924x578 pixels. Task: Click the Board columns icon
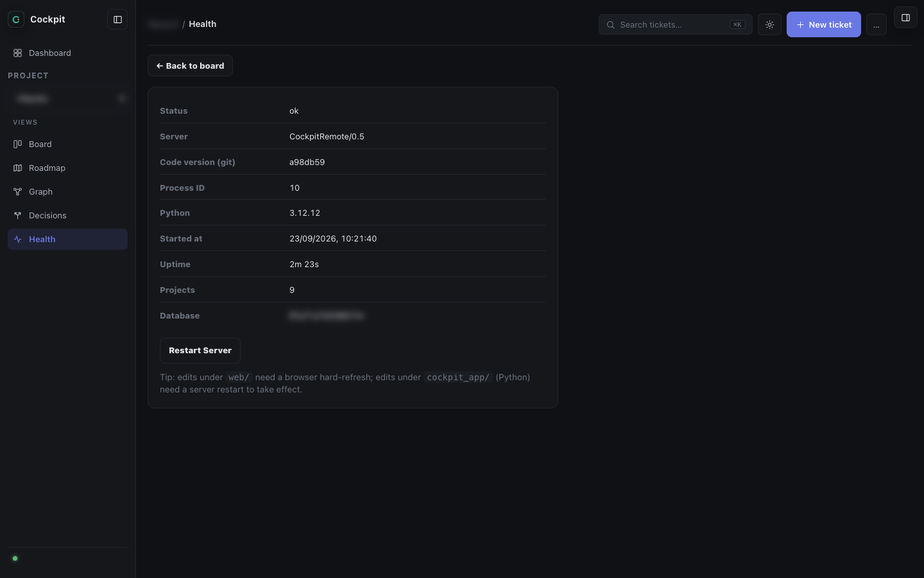tap(17, 144)
